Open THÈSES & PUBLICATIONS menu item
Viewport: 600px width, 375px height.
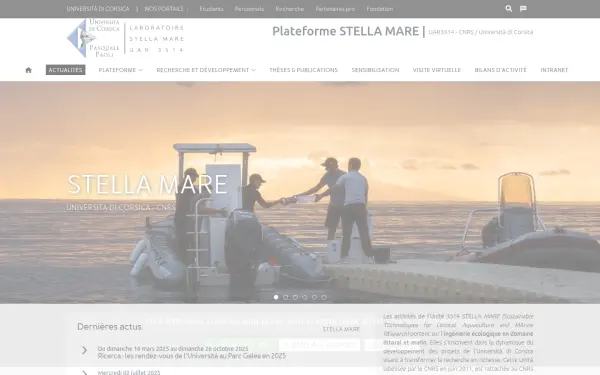(x=303, y=70)
